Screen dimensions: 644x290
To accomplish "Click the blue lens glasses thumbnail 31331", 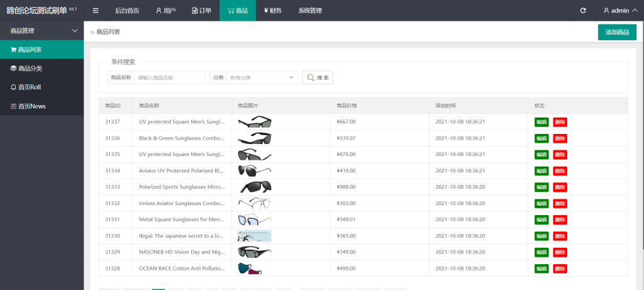I will click(x=255, y=220).
